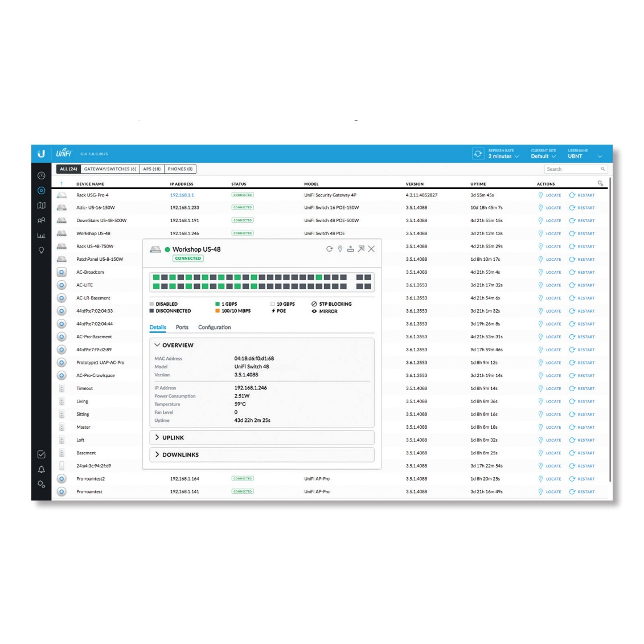
Task: Click in the Search input field
Action: 576,169
